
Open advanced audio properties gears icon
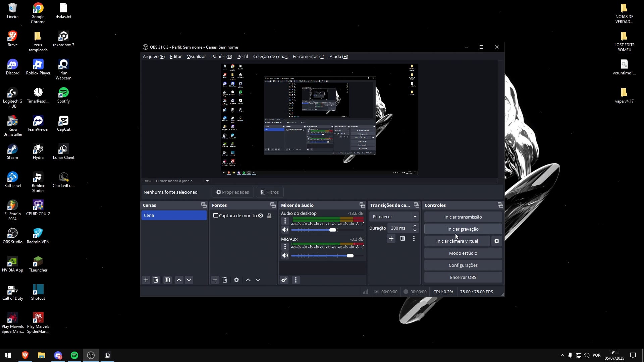(x=284, y=280)
